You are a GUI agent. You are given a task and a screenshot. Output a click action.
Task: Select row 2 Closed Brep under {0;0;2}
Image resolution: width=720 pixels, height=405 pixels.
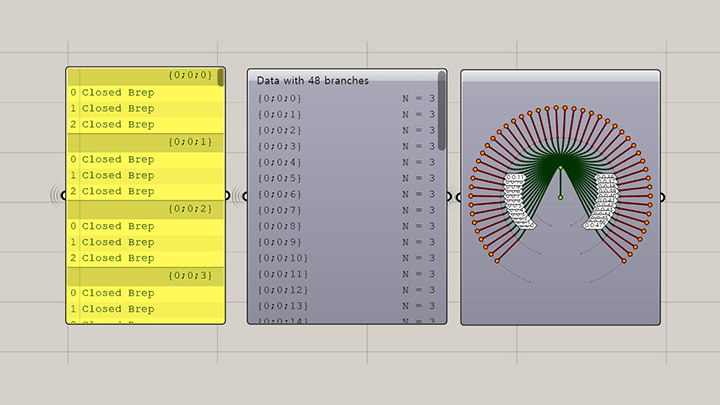tap(146, 259)
